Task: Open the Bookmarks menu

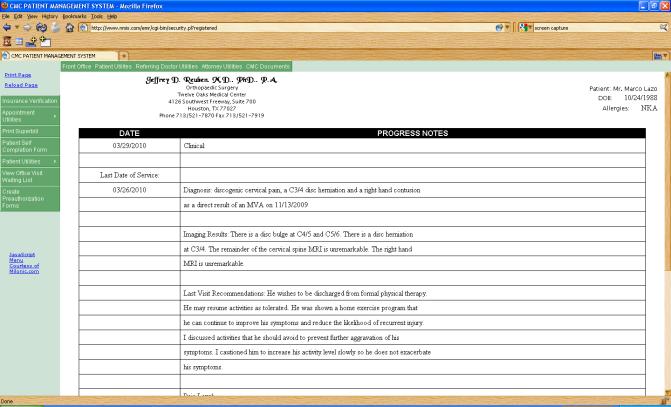Action: (x=74, y=16)
